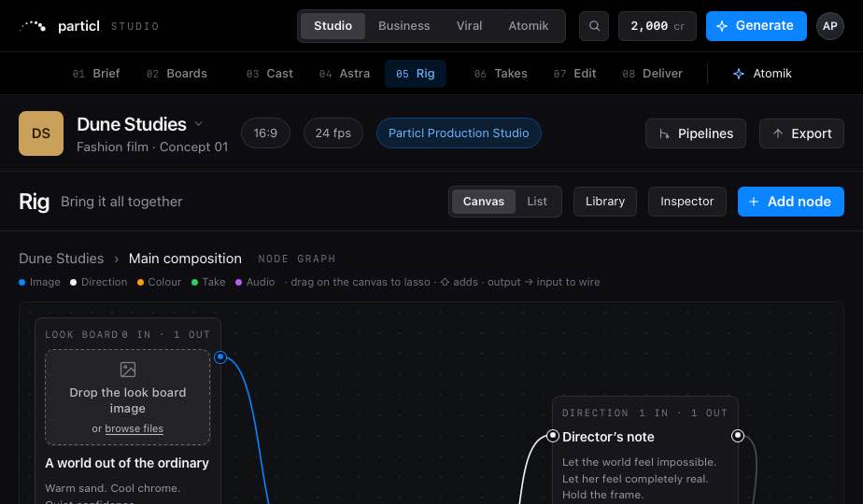Click the 2,000 cr credits balance

click(x=658, y=26)
